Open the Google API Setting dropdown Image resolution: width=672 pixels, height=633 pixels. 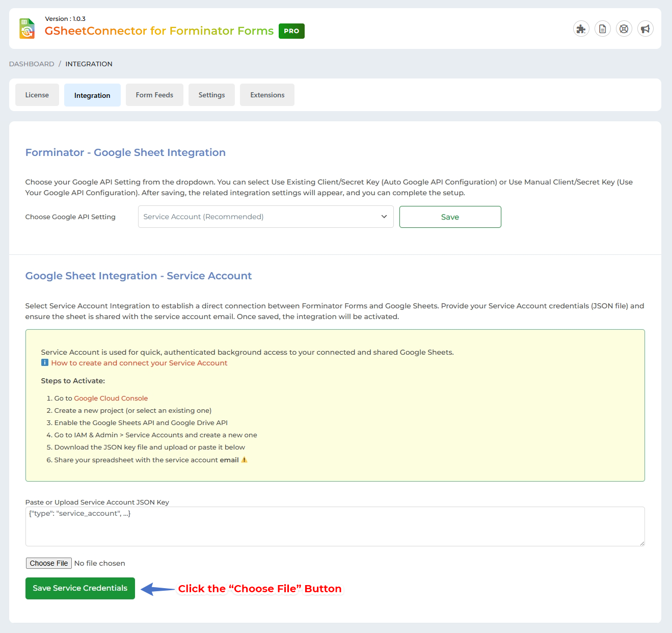(x=265, y=217)
